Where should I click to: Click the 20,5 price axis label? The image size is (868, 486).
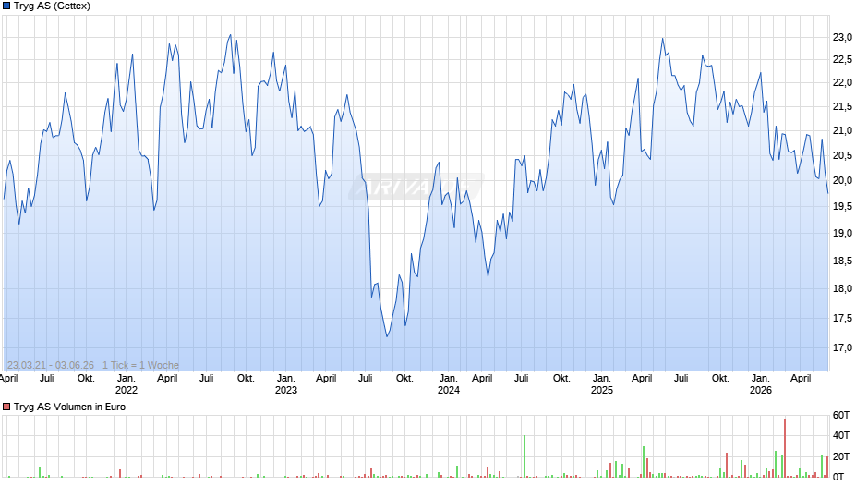[x=842, y=156]
